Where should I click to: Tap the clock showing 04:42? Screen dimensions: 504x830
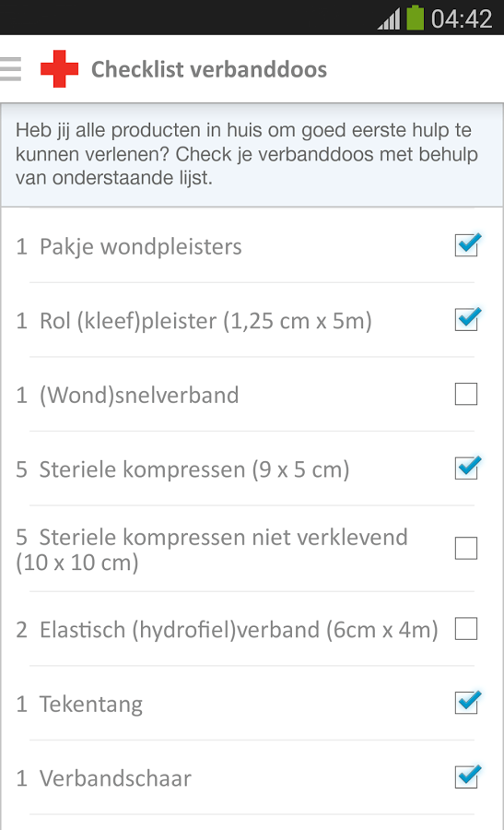point(462,19)
